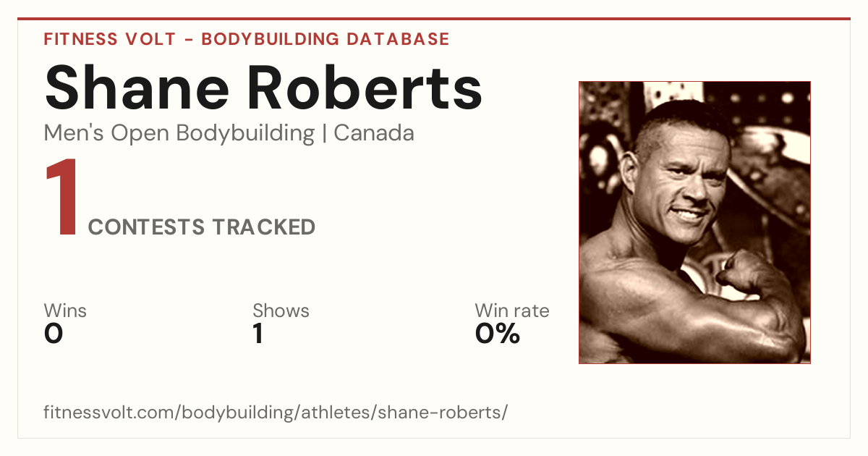Click the Men's Open Bodybuilding category text
The height and width of the screenshot is (456, 868).
(x=179, y=133)
